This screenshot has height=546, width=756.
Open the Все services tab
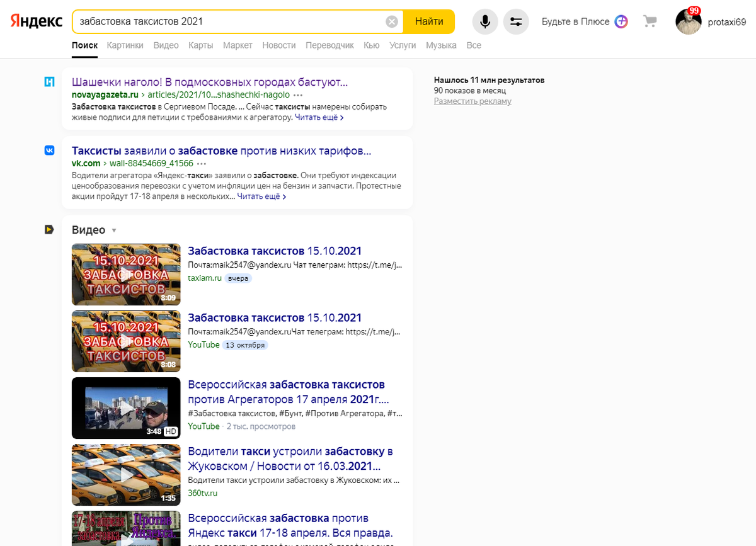coord(474,45)
